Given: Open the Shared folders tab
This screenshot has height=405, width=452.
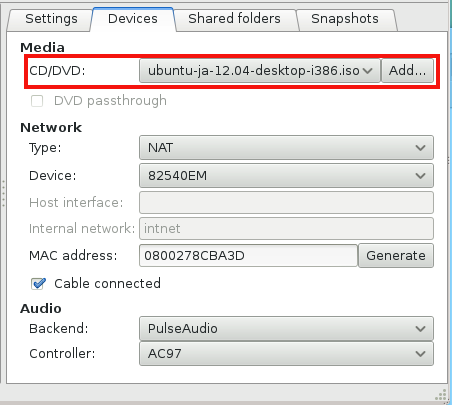Looking at the screenshot, I should pyautogui.click(x=234, y=20).
